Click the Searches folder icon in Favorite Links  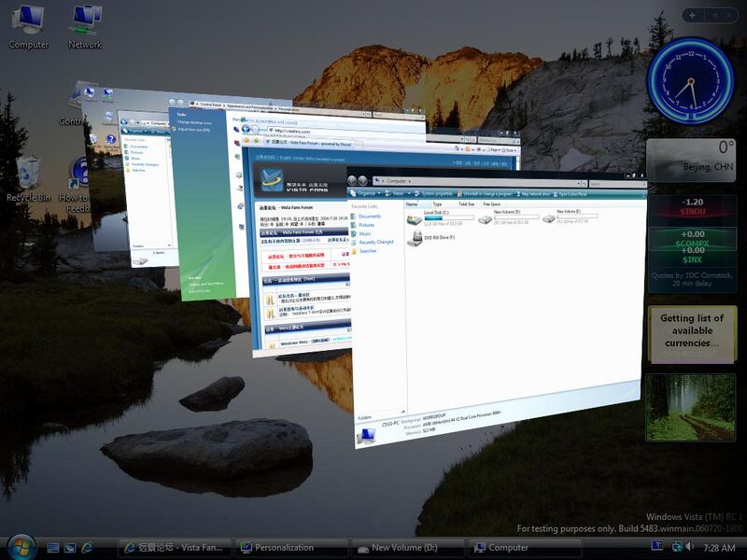click(x=355, y=251)
